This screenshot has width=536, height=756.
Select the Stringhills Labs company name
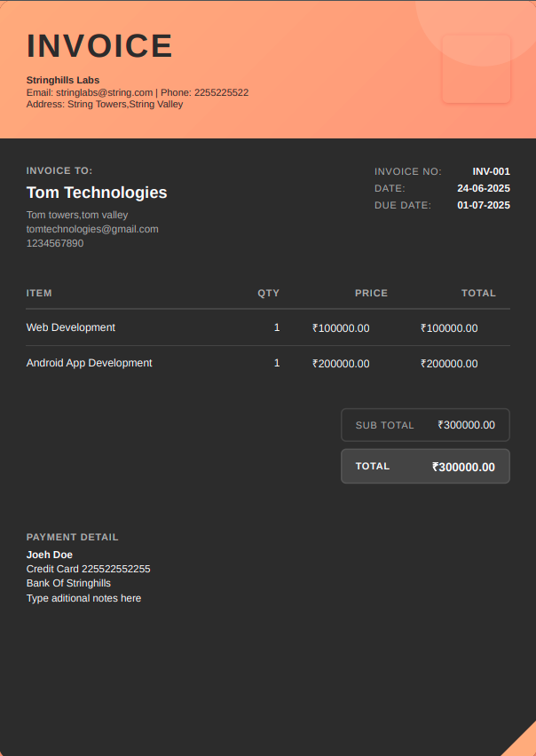63,80
